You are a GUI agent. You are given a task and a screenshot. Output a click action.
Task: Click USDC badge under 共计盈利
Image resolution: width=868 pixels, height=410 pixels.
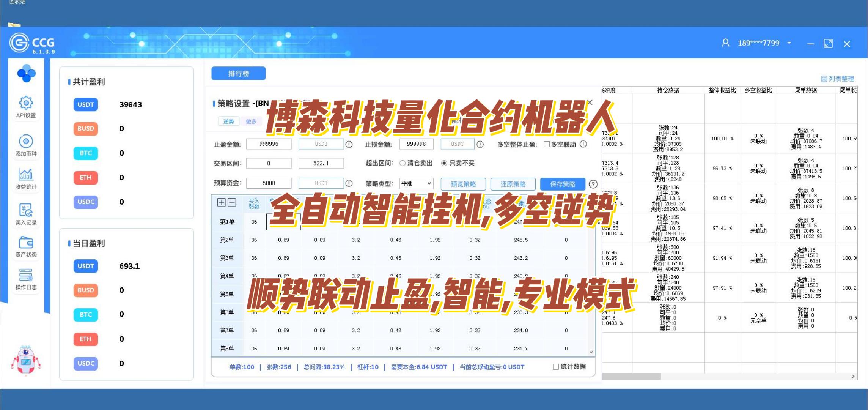[x=86, y=202]
